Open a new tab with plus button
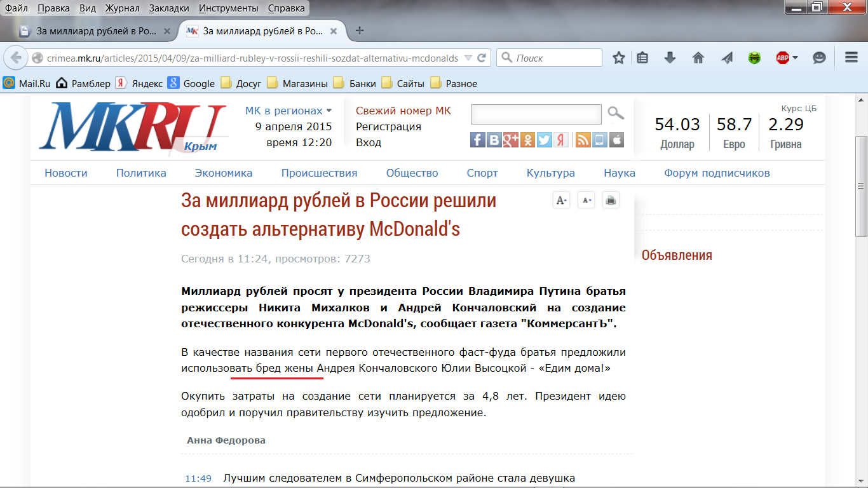The height and width of the screenshot is (488, 868). (x=360, y=30)
